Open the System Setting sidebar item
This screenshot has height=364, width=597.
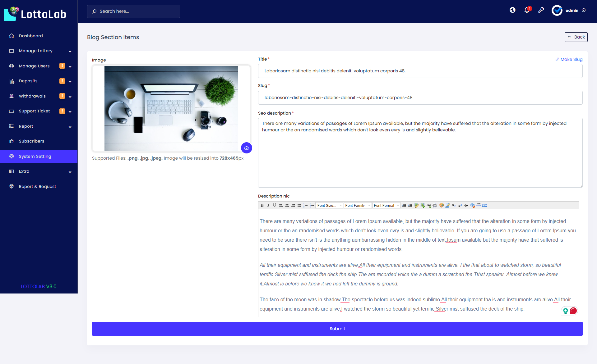tap(35, 156)
